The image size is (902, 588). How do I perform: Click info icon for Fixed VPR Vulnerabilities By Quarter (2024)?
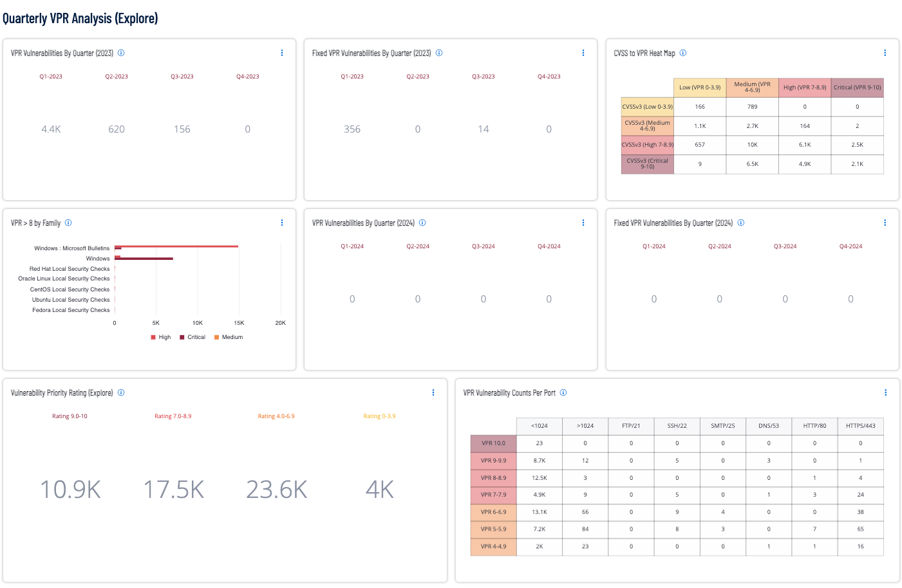pyautogui.click(x=741, y=223)
